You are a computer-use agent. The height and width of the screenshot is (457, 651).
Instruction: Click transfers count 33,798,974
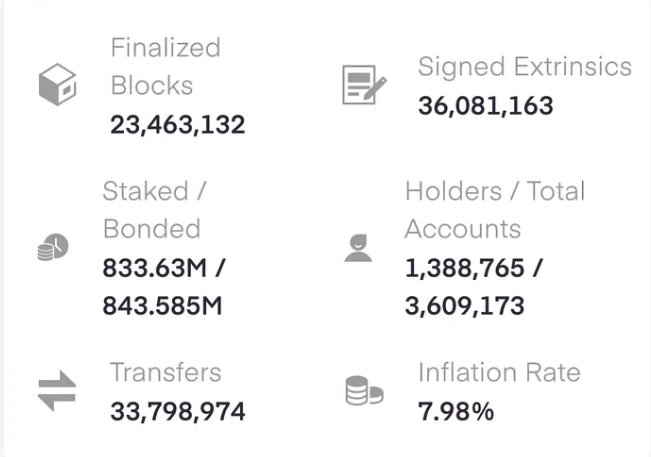178,412
